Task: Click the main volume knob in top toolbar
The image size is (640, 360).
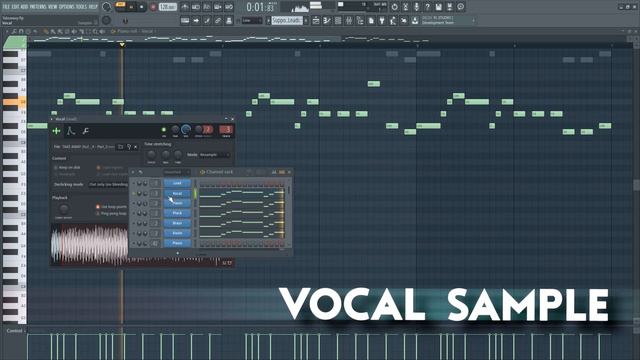Action: 107,7
